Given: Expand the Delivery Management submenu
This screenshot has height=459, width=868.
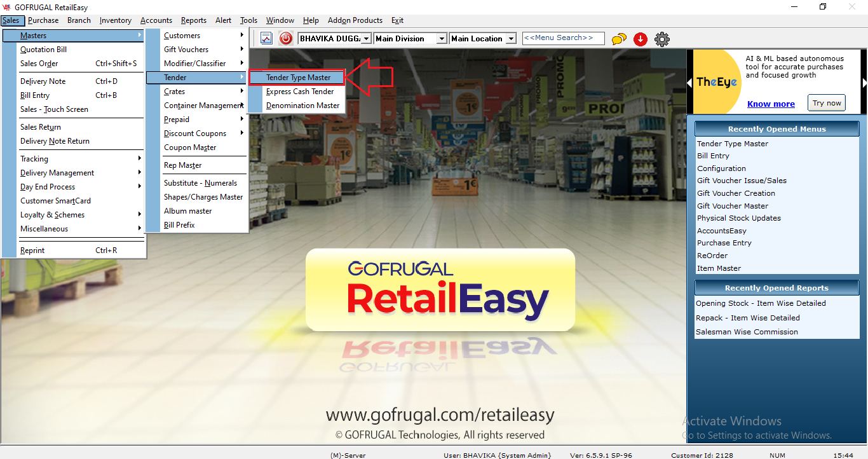Looking at the screenshot, I should point(74,173).
